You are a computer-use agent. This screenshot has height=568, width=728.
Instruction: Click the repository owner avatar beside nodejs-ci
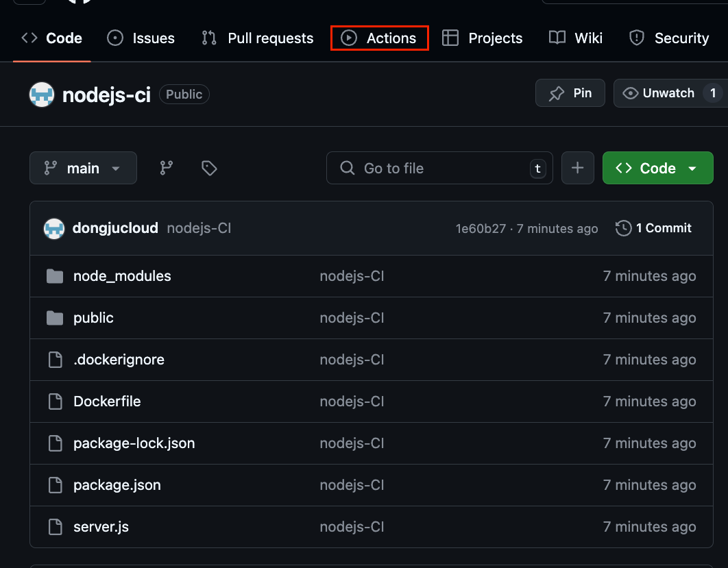click(42, 94)
